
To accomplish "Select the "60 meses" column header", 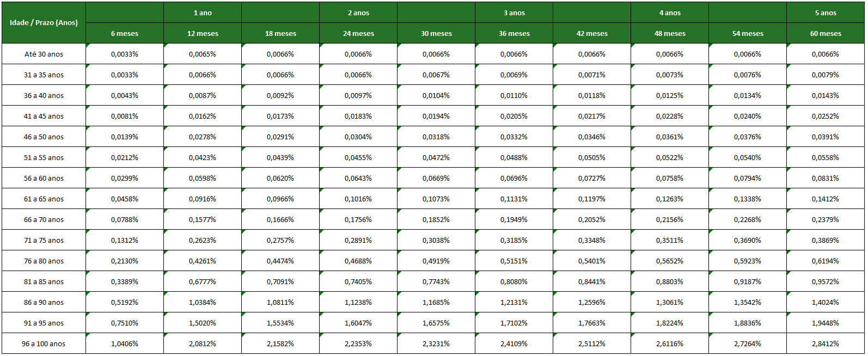I will point(826,34).
